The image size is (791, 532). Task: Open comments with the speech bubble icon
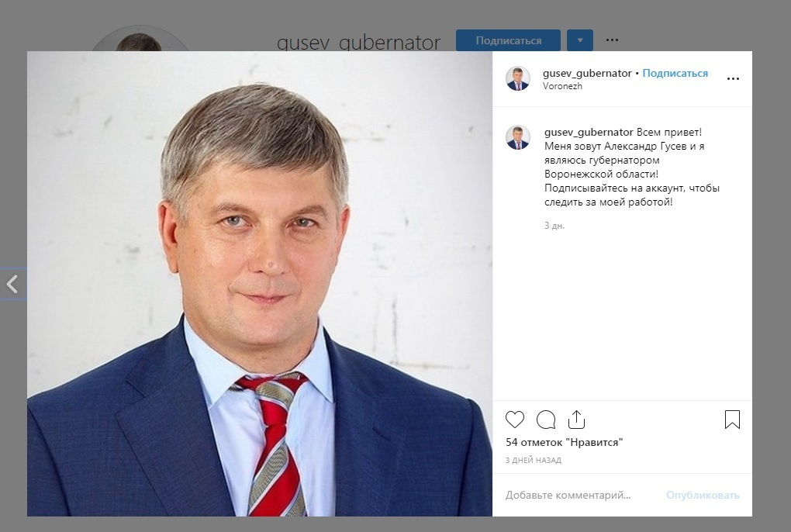(546, 420)
